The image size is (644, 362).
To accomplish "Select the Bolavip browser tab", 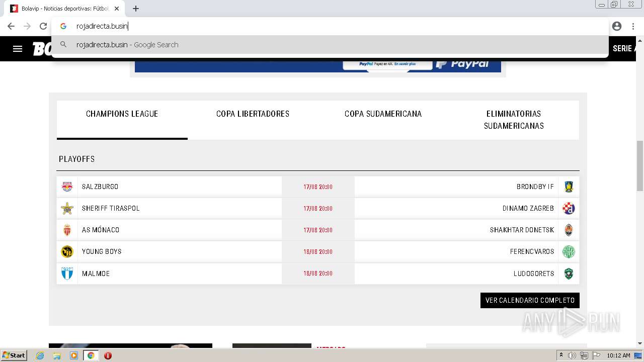I will pos(65,9).
